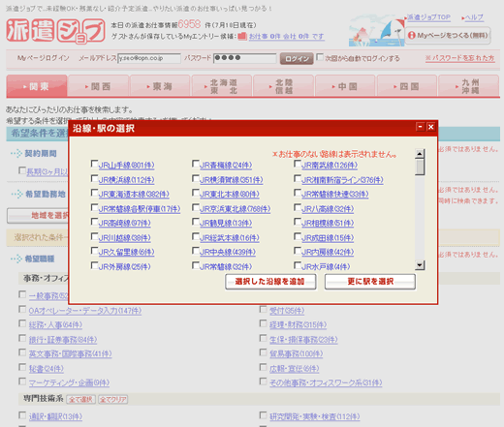The width and height of the screenshot is (504, 427).
Task: Open the 受付 job link
Action: pos(287,311)
